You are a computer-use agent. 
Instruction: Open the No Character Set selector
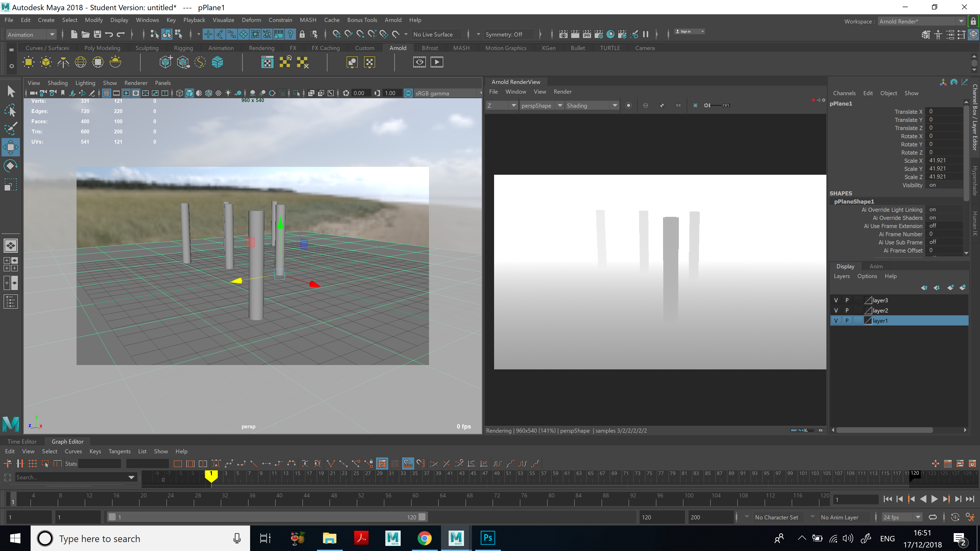(777, 517)
